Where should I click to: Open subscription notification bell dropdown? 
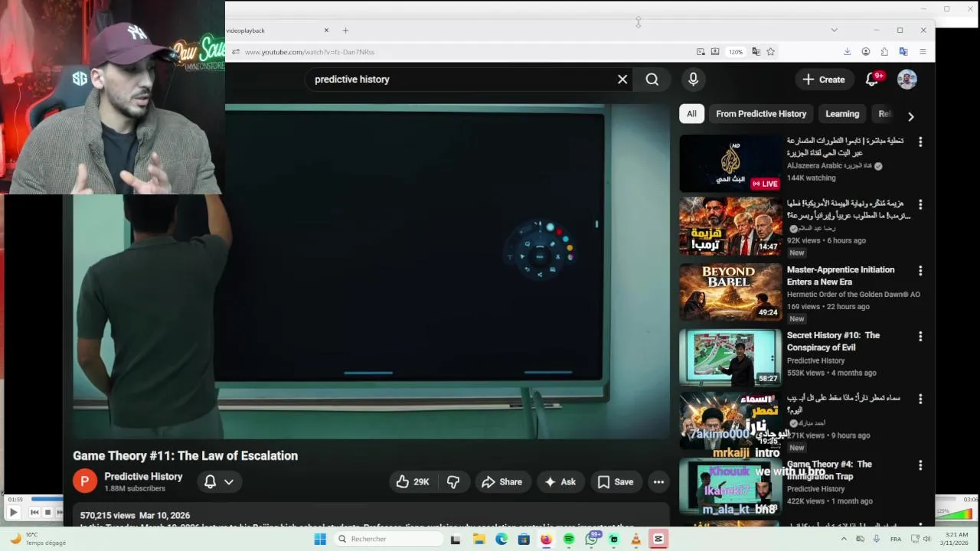click(218, 482)
